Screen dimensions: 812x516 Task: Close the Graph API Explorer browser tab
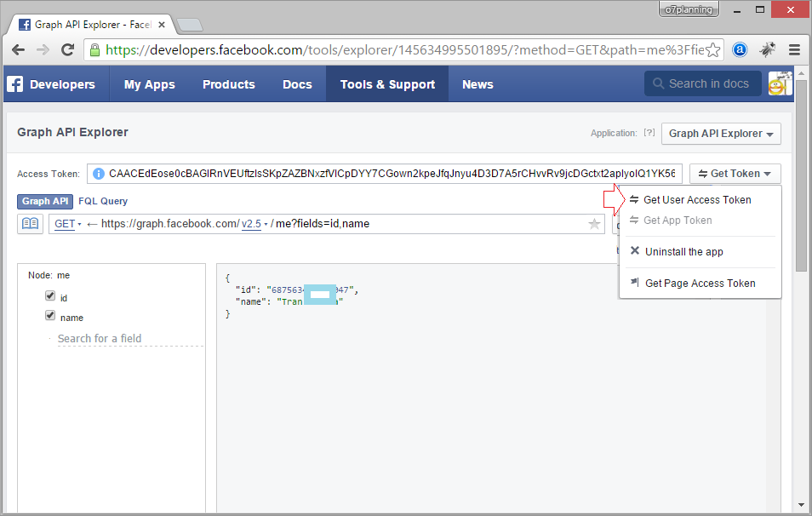click(x=162, y=25)
